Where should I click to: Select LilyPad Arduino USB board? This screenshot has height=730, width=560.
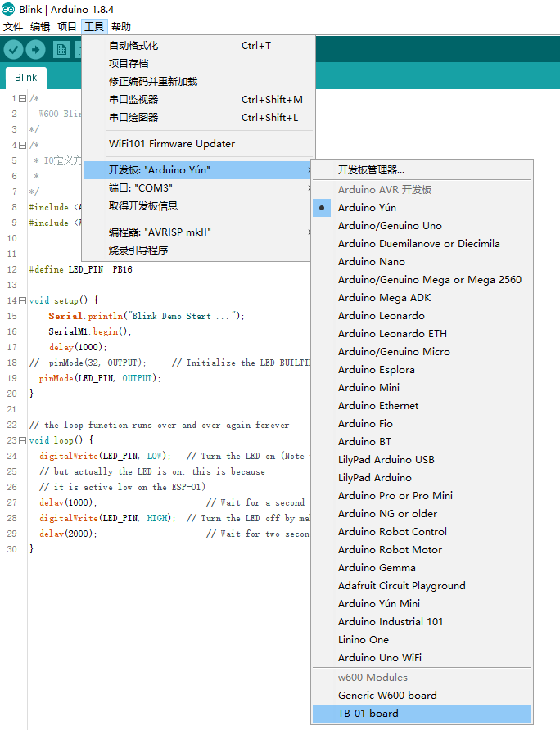422,460
